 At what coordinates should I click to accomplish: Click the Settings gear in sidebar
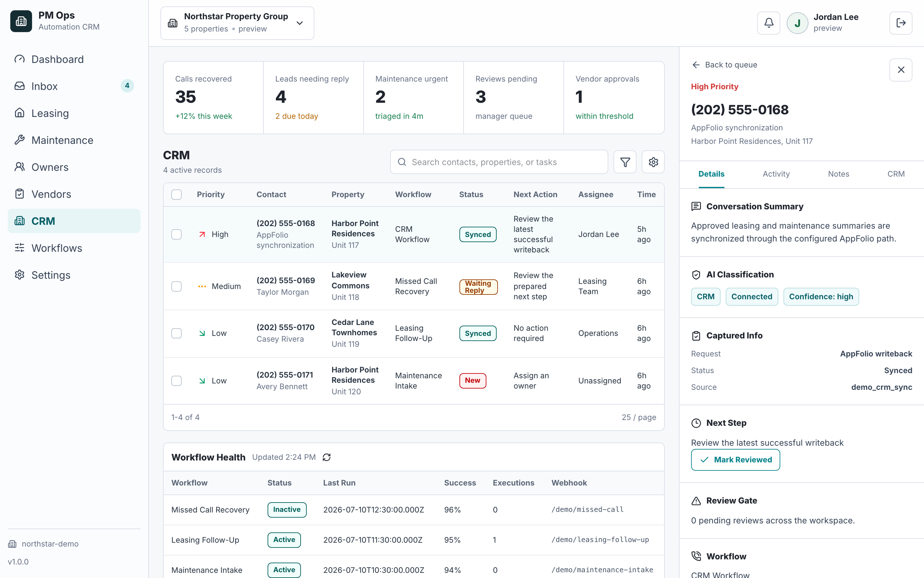(20, 275)
